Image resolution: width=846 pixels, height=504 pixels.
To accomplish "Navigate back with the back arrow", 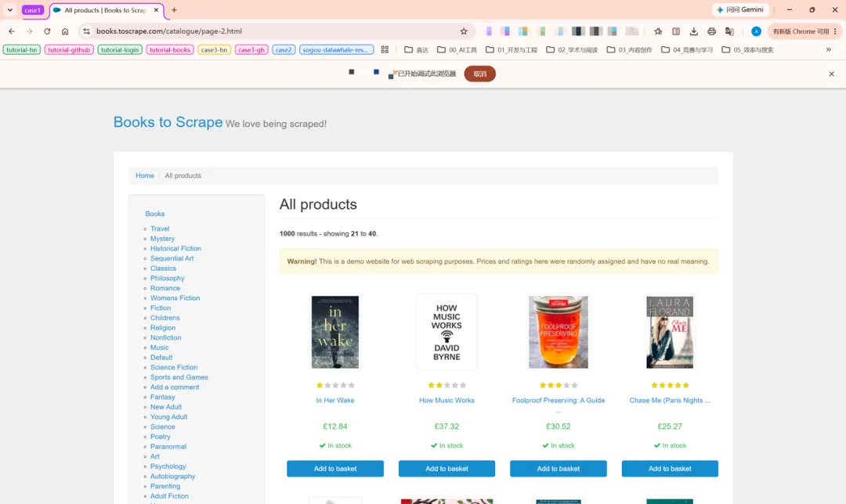I will (12, 31).
